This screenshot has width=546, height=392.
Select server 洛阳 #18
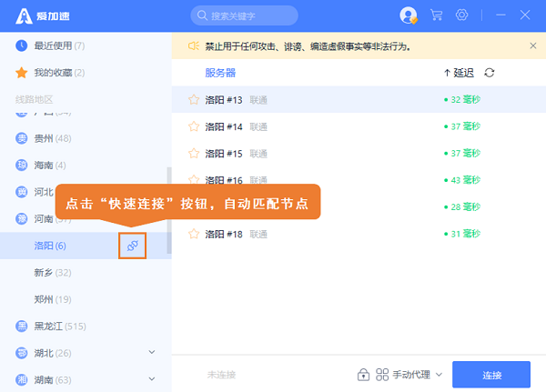click(x=359, y=234)
